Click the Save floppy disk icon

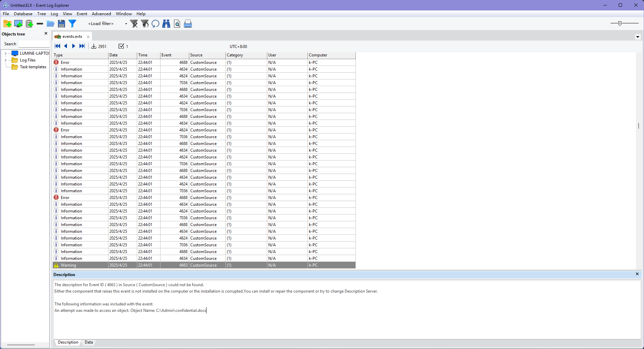pyautogui.click(x=61, y=24)
